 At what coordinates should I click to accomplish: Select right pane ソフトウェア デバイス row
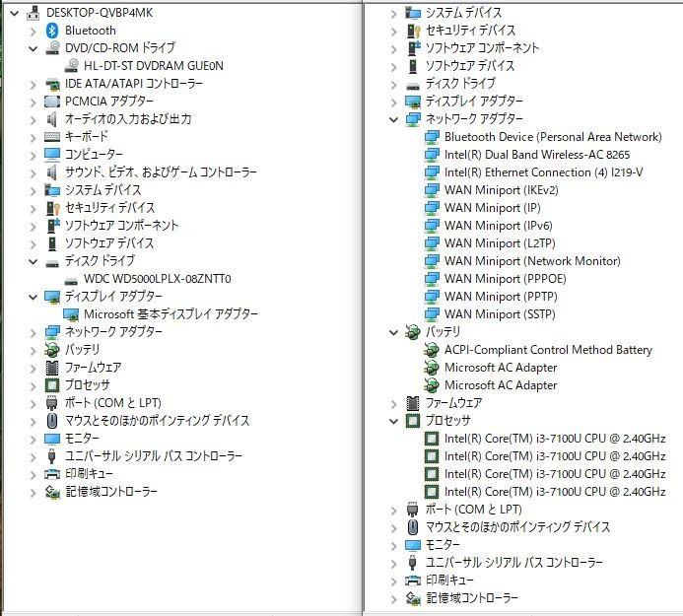point(469,66)
